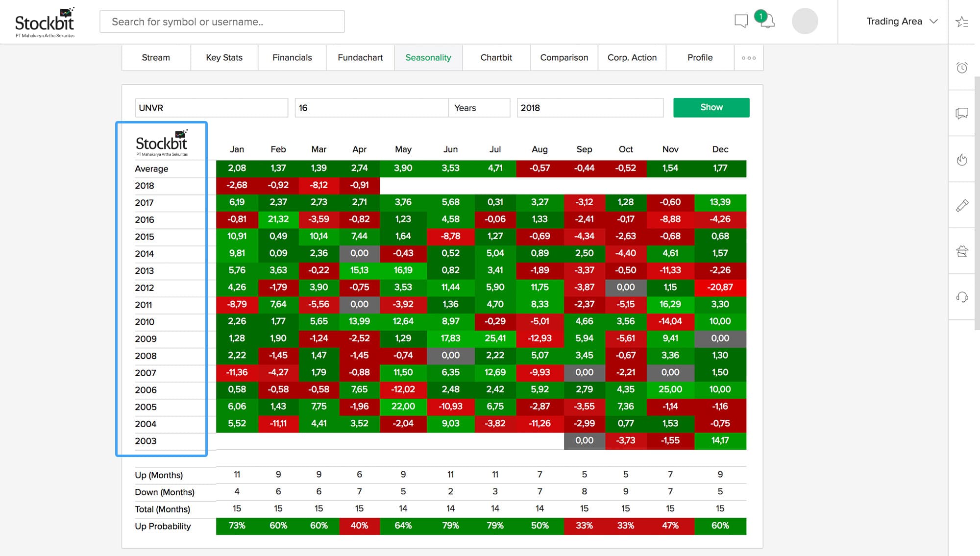Open the watchlist star icon in sidebar
980x556 pixels.
point(962,22)
